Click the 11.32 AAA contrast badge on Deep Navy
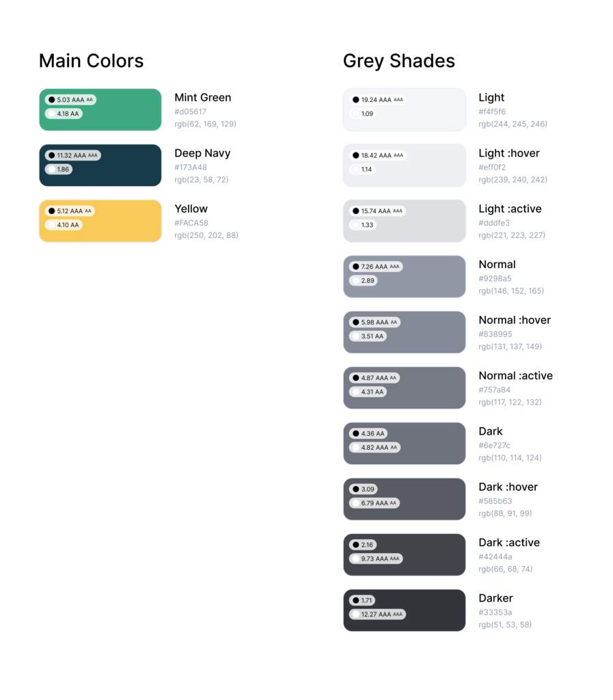 pyautogui.click(x=72, y=155)
